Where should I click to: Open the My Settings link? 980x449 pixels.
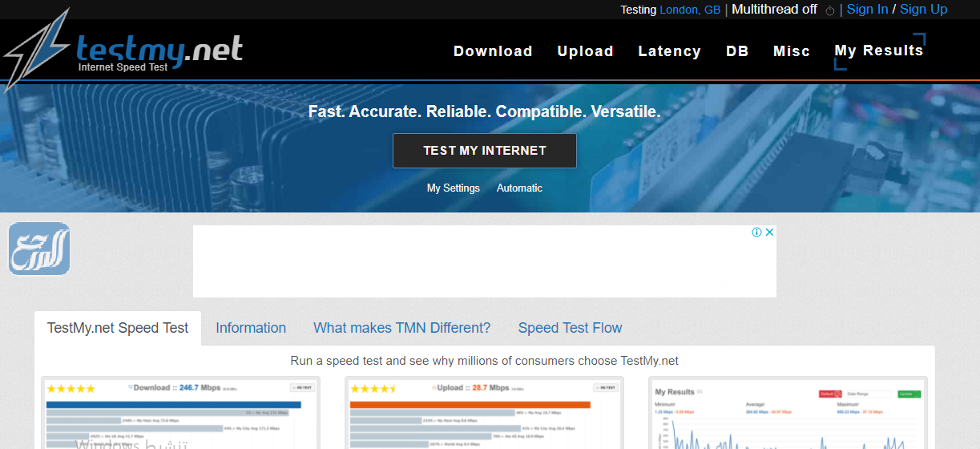point(454,188)
